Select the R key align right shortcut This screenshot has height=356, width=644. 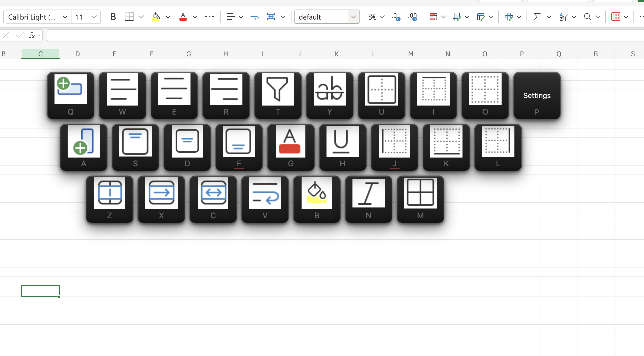pos(226,95)
